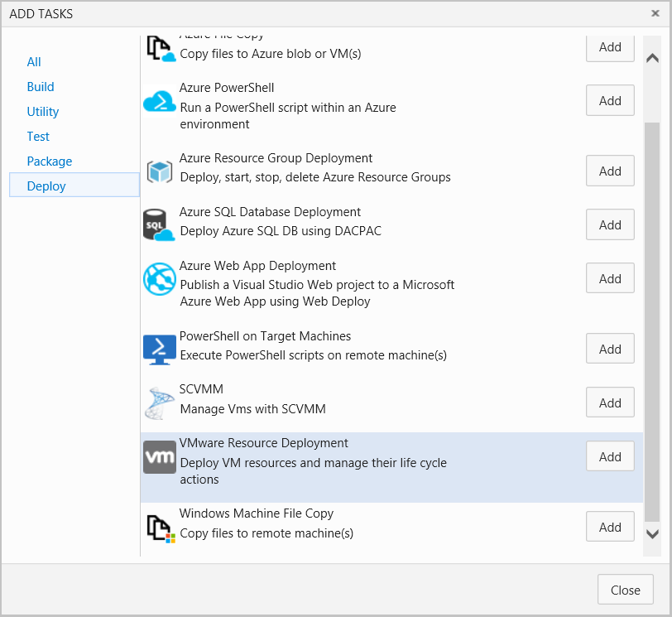Click the Close button
The width and height of the screenshot is (672, 617).
[626, 590]
